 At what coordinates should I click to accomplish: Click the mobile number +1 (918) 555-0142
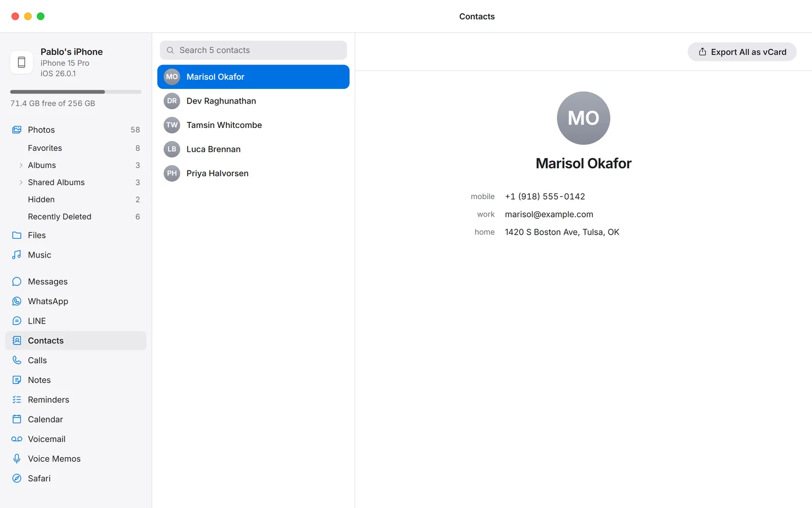point(545,197)
